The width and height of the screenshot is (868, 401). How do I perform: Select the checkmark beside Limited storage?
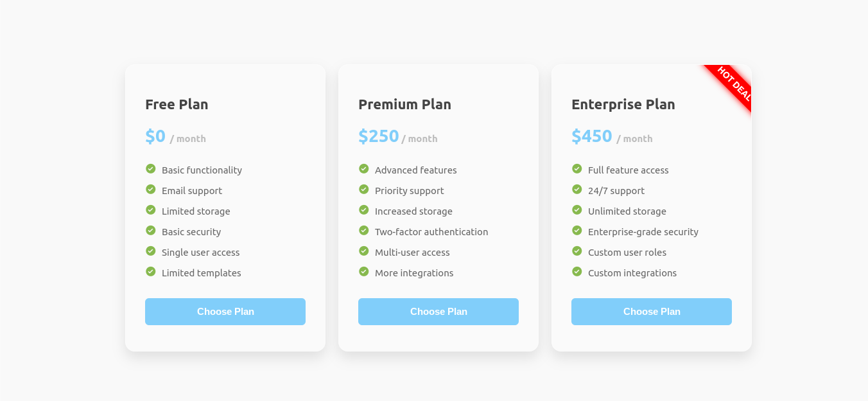coord(150,210)
